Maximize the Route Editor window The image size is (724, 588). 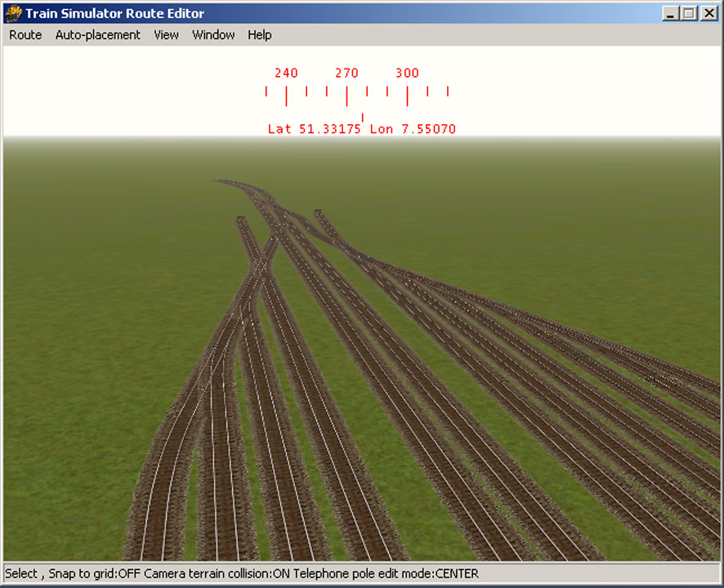[689, 13]
